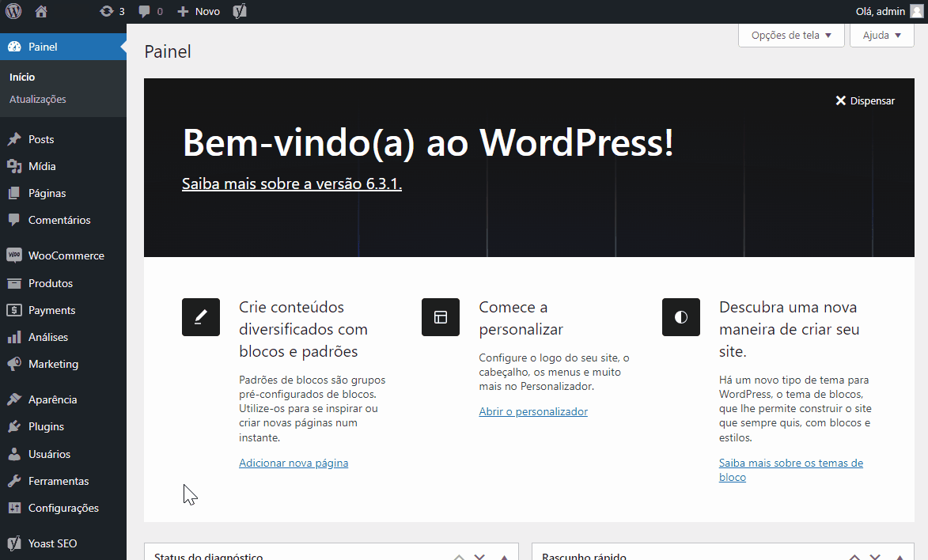The height and width of the screenshot is (560, 928).
Task: Click the Comentários icon in sidebar
Action: tap(14, 220)
